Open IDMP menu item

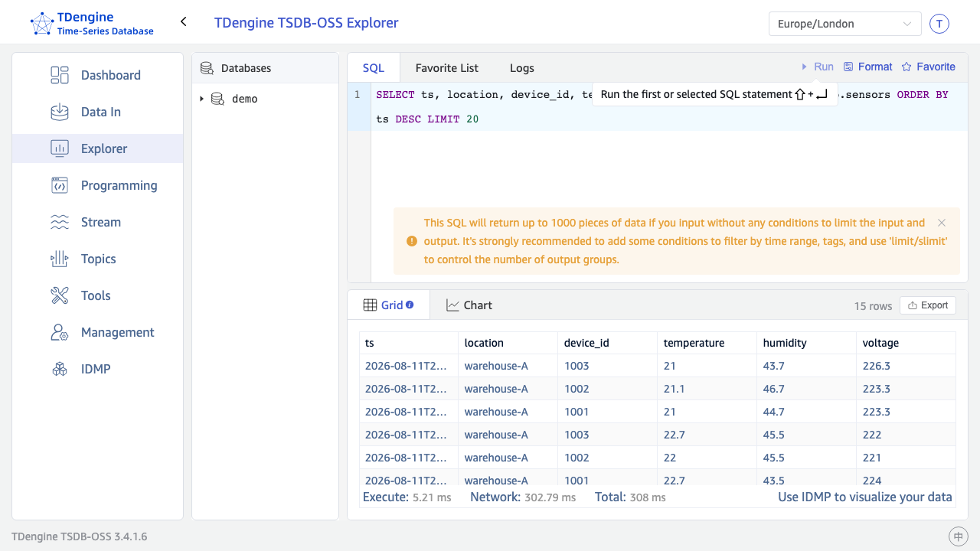tap(97, 369)
